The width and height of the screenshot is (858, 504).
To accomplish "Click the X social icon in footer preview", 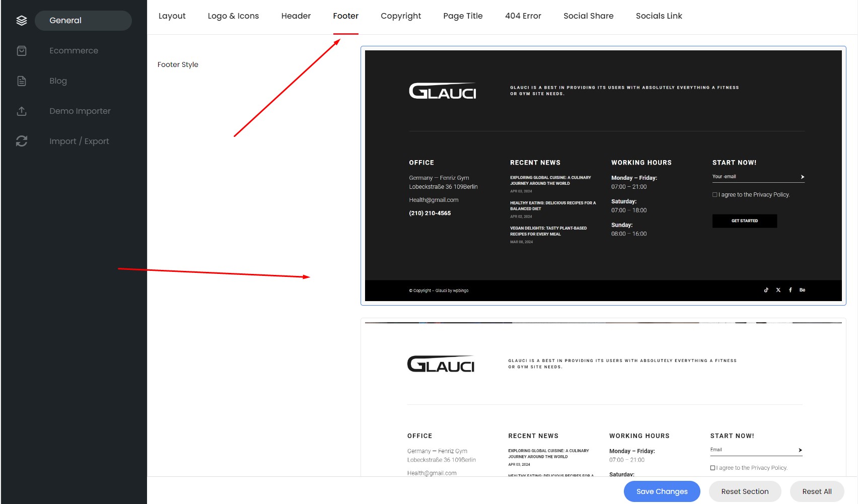I will pyautogui.click(x=778, y=290).
